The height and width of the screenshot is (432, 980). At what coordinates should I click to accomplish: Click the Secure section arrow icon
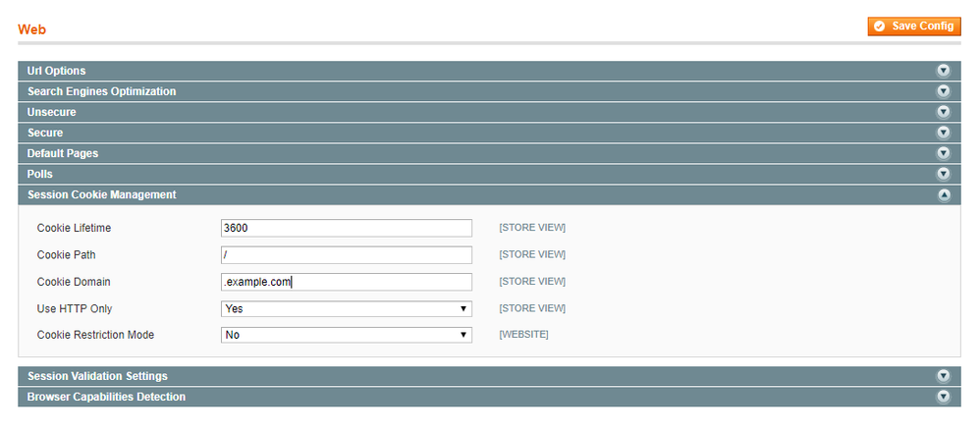coord(944,133)
